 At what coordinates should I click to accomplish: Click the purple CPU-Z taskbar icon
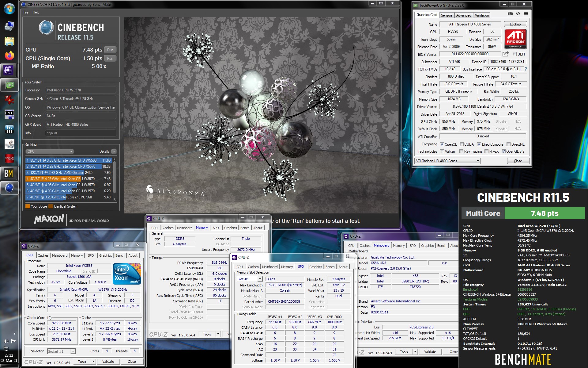(x=9, y=70)
